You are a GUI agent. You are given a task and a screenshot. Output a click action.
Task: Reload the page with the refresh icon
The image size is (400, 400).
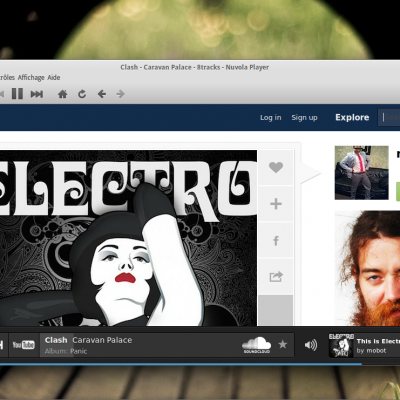pos(82,94)
